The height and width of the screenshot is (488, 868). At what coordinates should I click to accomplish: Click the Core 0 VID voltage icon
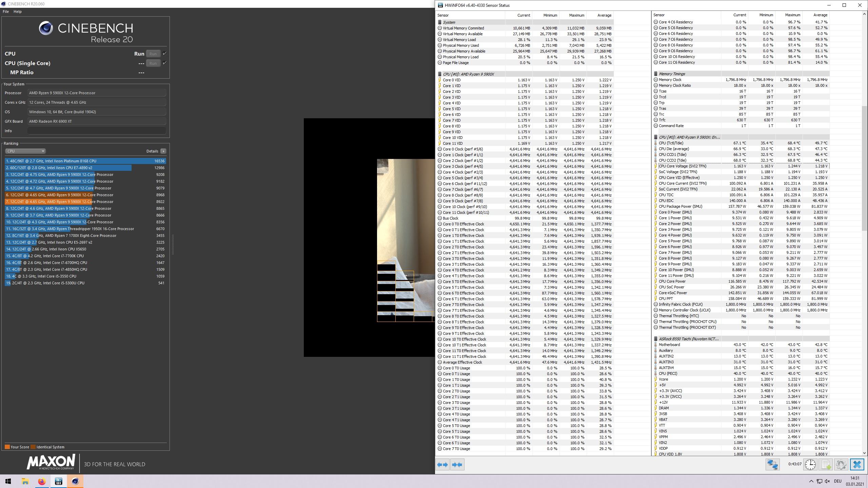[440, 80]
